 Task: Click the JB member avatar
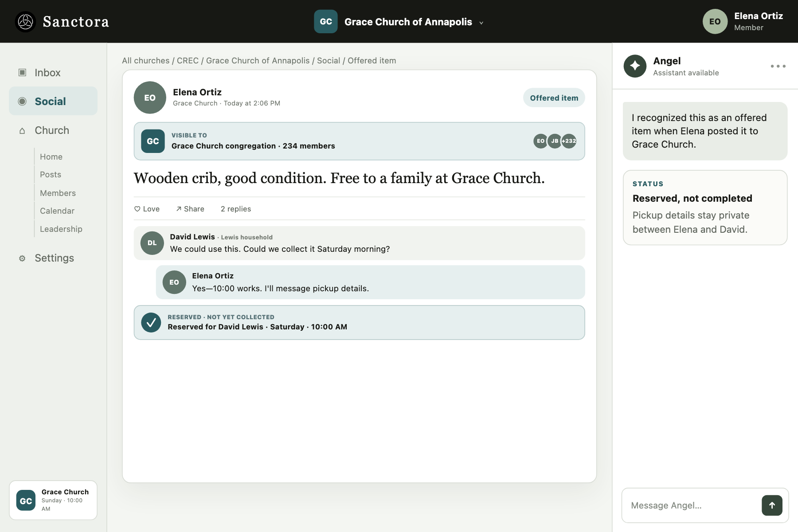point(555,141)
